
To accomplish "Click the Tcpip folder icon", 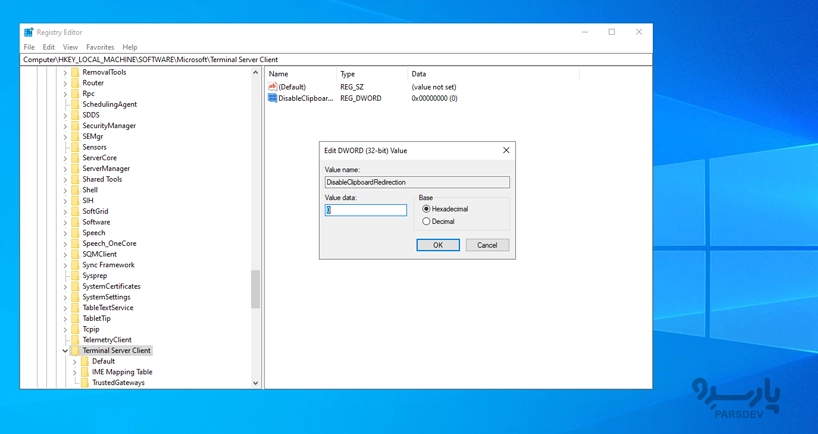I will [75, 329].
